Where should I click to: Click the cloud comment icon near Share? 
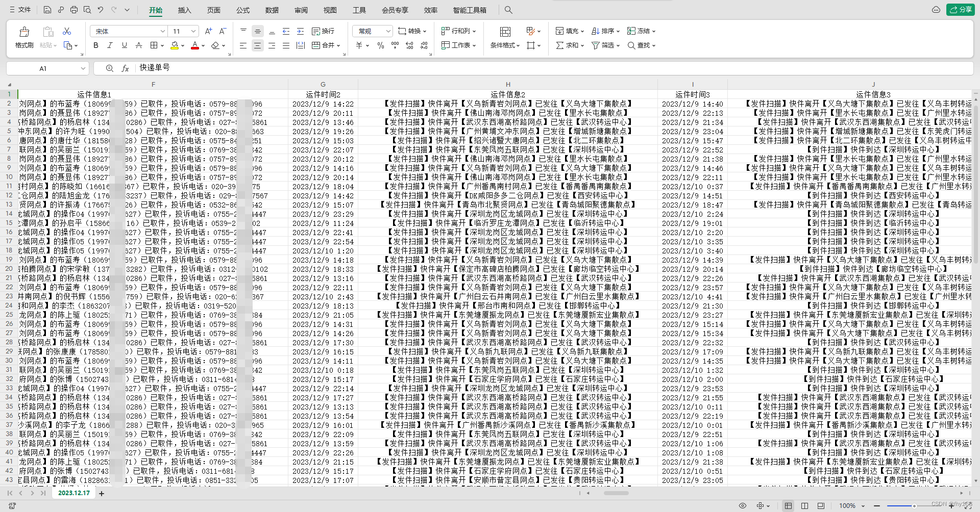936,10
